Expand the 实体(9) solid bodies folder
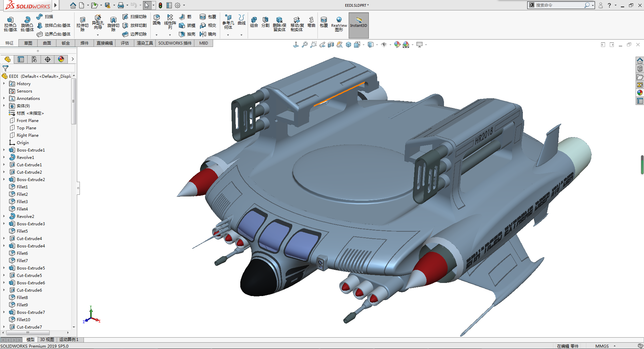The height and width of the screenshot is (349, 644). pos(4,106)
